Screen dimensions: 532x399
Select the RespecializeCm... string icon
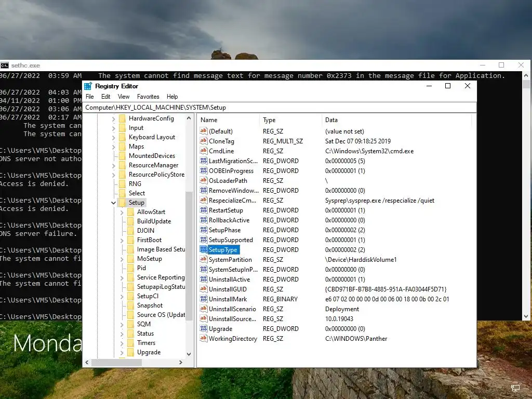(x=204, y=200)
